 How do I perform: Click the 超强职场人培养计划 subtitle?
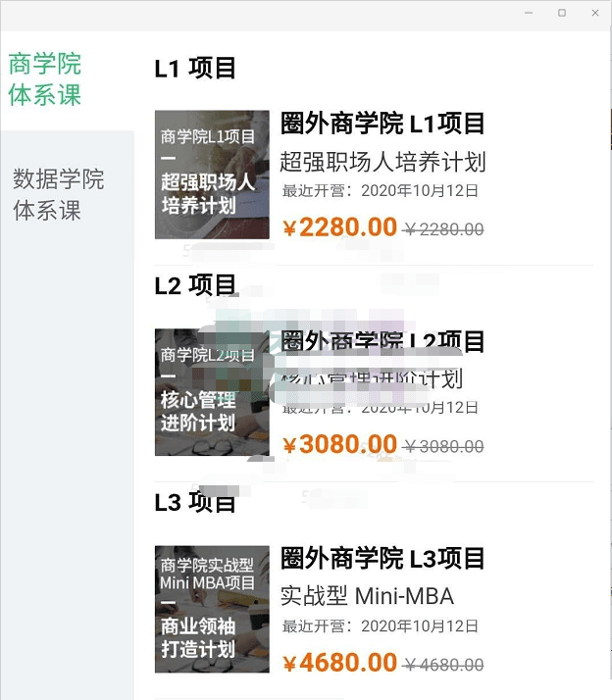[x=382, y=162]
